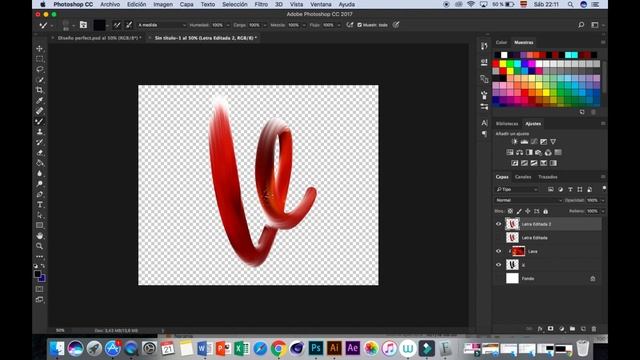Hide the layer below the Lava layer
This screenshot has height=360, width=640.
click(x=498, y=265)
